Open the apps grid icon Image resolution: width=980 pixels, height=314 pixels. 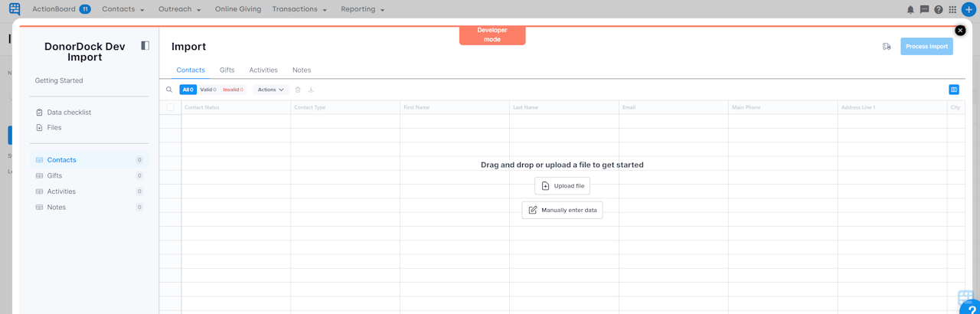(952, 10)
